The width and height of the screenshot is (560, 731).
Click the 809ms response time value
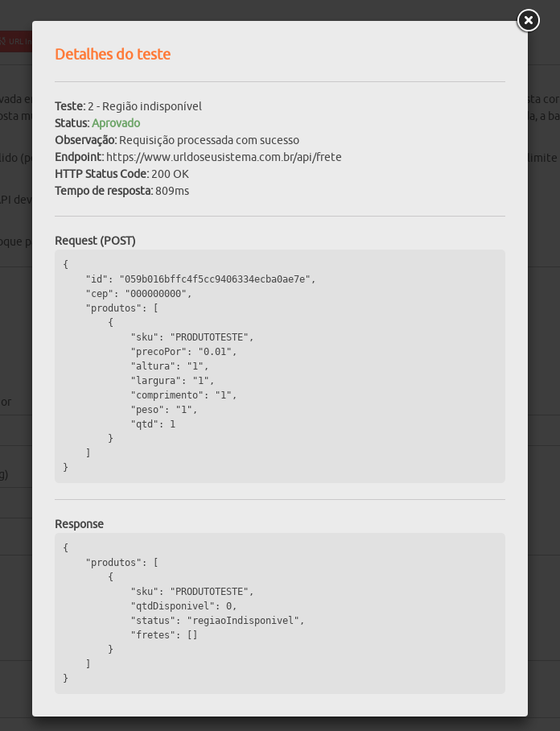click(172, 191)
